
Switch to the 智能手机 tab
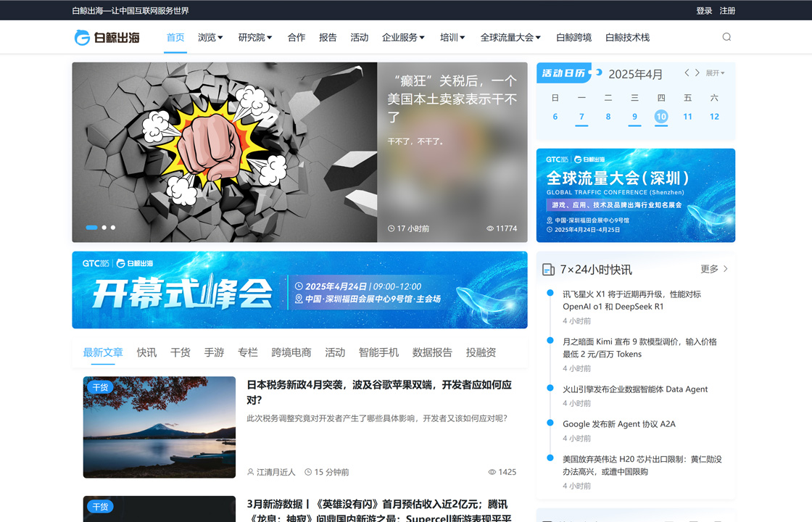point(378,352)
